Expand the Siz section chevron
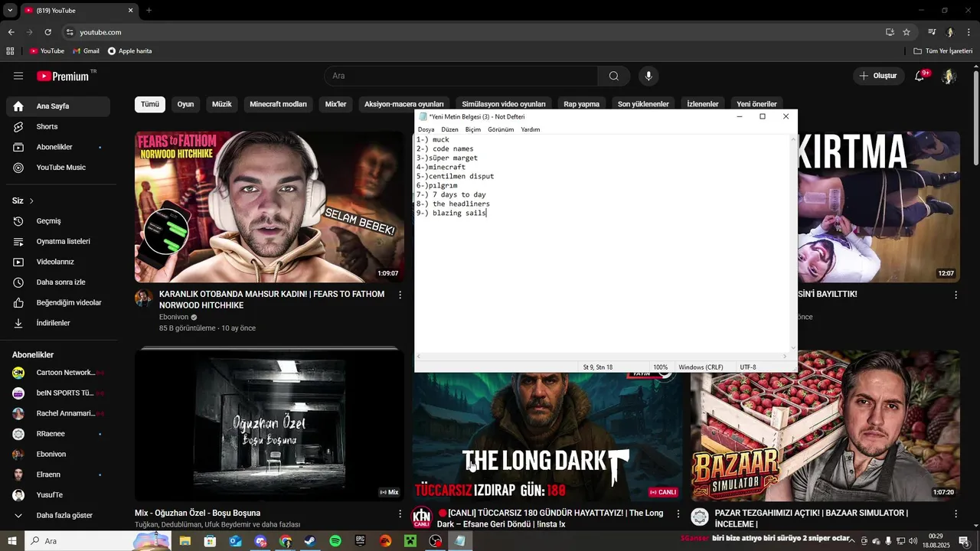Viewport: 980px width, 551px height. pyautogui.click(x=31, y=201)
